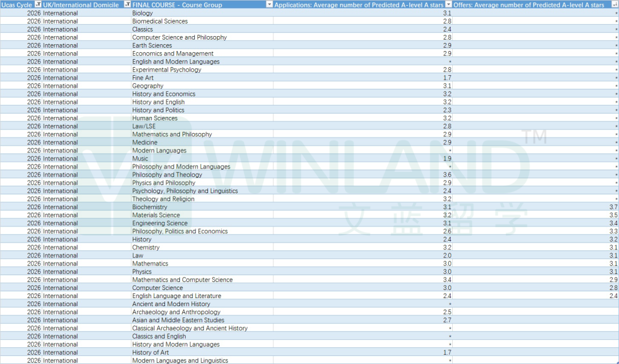Select Classical Archaeology and Ancient History cell
619x364 pixels.
202,328
